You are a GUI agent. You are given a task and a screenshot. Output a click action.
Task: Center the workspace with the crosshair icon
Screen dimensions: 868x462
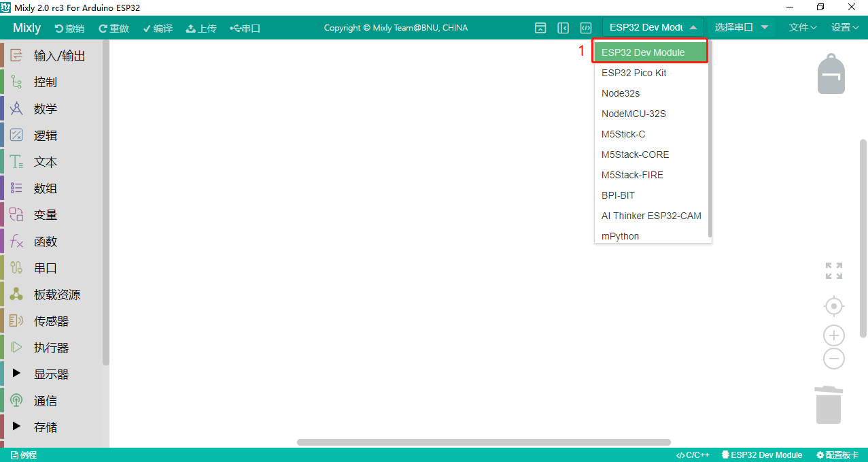pyautogui.click(x=834, y=306)
